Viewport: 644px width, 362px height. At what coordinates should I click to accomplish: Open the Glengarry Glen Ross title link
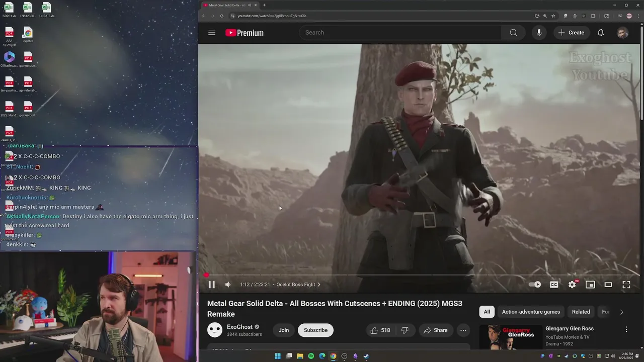click(x=570, y=329)
